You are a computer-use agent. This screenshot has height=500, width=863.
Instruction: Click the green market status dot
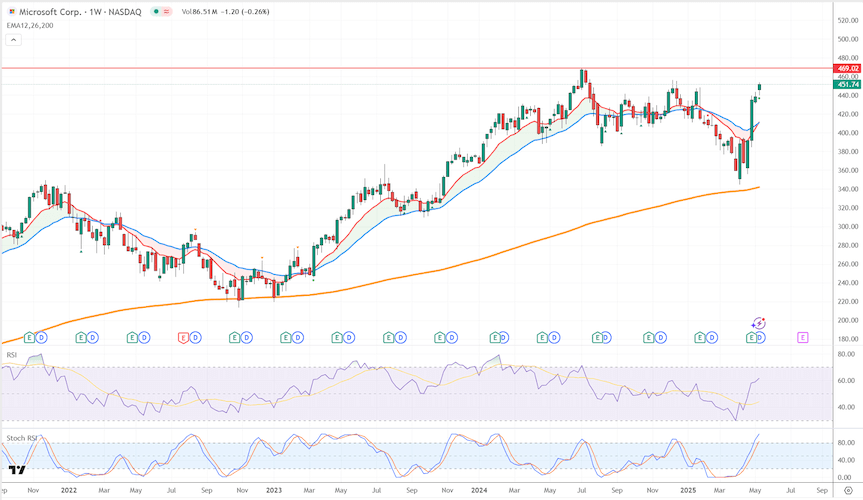click(157, 12)
